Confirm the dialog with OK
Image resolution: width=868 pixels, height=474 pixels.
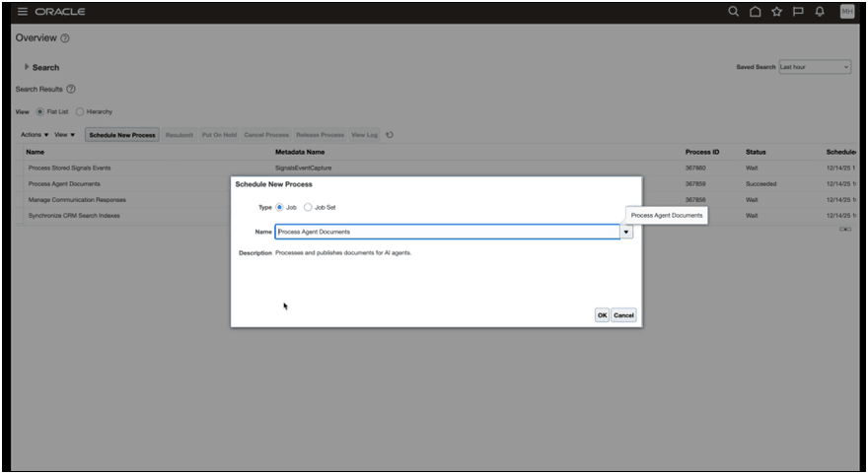point(603,315)
